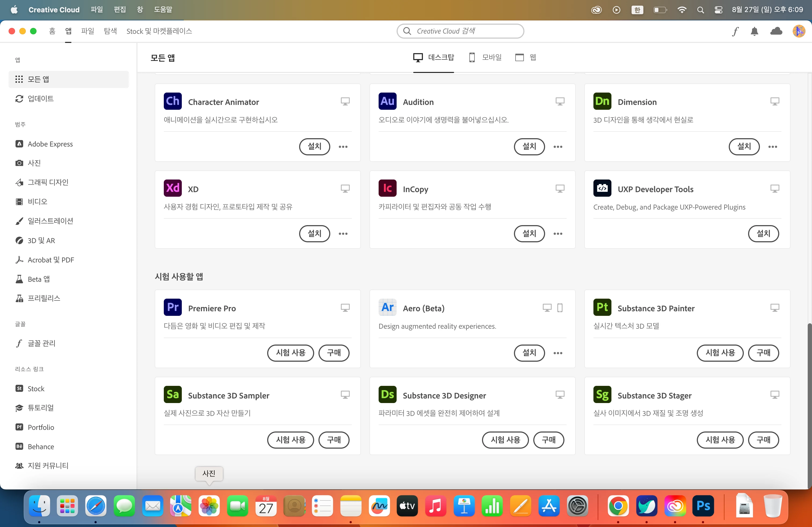Open the Stock 및 마켓플레이스 tab
This screenshot has width=812, height=527.
pyautogui.click(x=159, y=31)
